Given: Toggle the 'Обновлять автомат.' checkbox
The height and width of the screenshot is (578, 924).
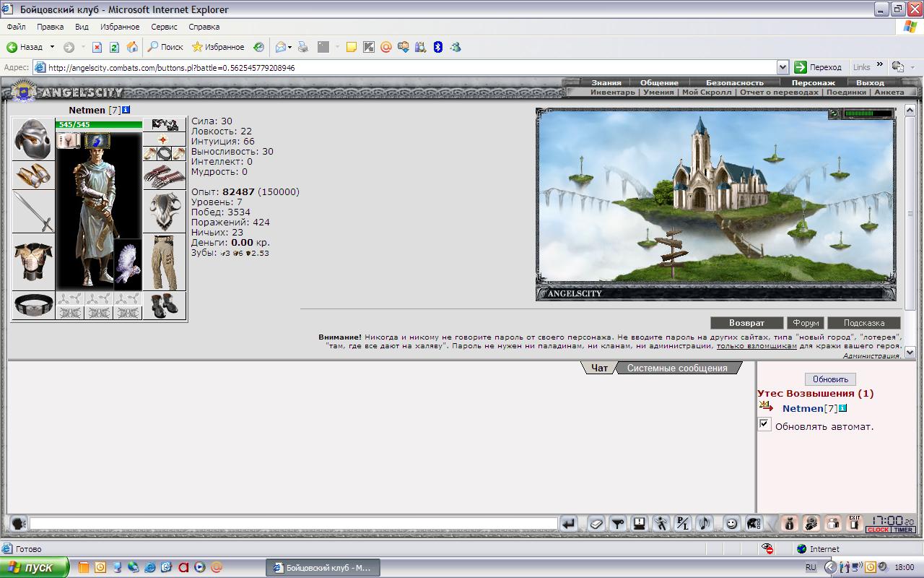Looking at the screenshot, I should 764,424.
